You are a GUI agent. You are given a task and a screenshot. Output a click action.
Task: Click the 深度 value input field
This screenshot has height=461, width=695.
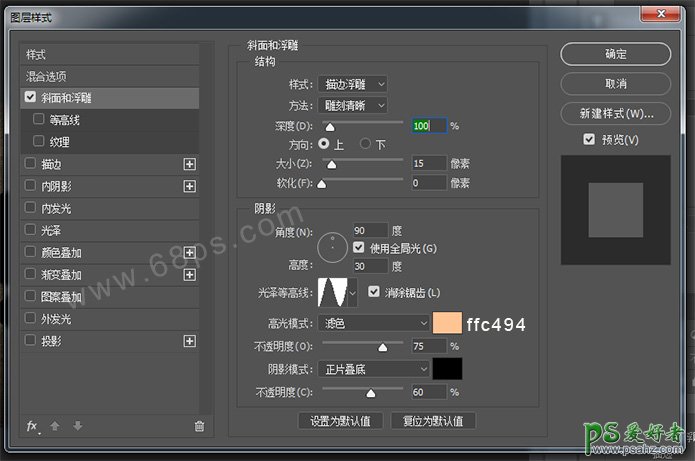427,126
